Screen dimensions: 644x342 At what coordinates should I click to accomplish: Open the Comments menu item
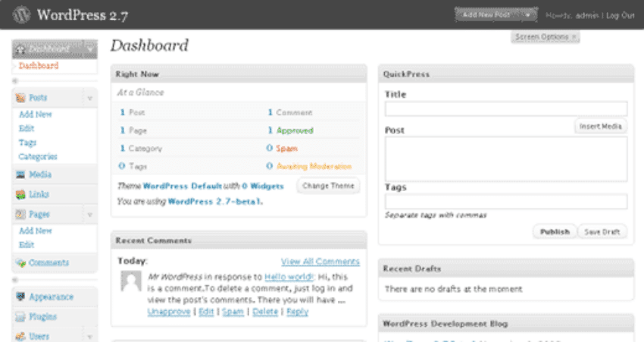(x=48, y=262)
